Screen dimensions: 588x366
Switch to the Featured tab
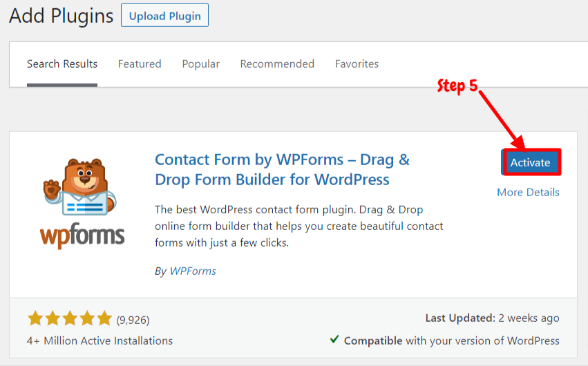point(140,64)
